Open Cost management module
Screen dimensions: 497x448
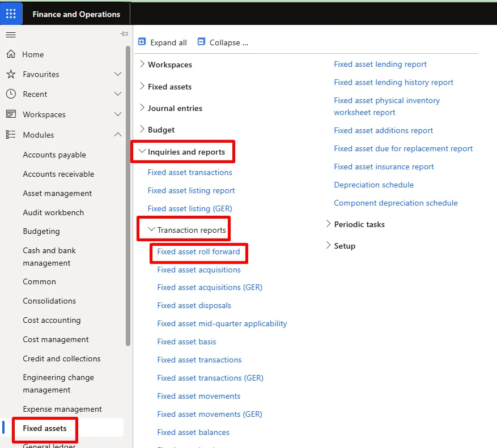click(56, 339)
